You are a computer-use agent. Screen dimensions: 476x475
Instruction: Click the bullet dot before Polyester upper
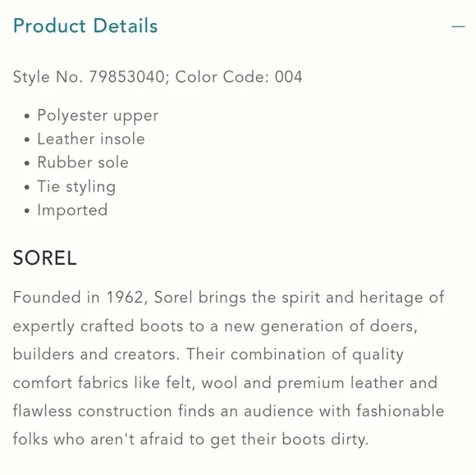(27, 116)
